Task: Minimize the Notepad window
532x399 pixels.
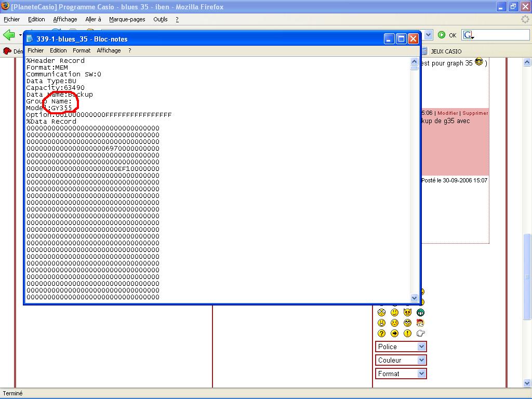Action: point(389,39)
